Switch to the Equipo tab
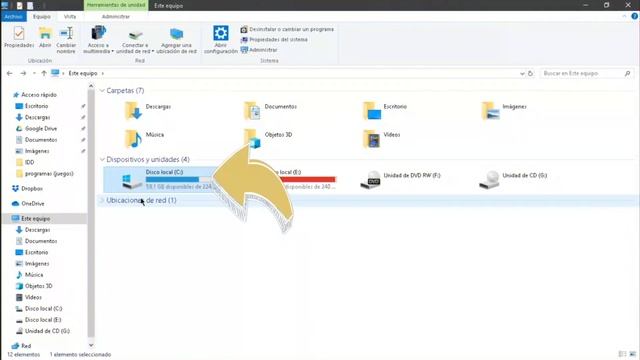The image size is (640, 360). (42, 16)
